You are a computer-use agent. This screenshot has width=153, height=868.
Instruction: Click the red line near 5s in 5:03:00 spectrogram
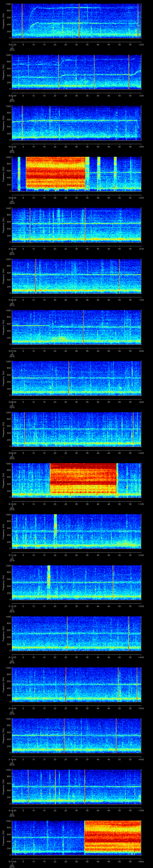(x=22, y=123)
